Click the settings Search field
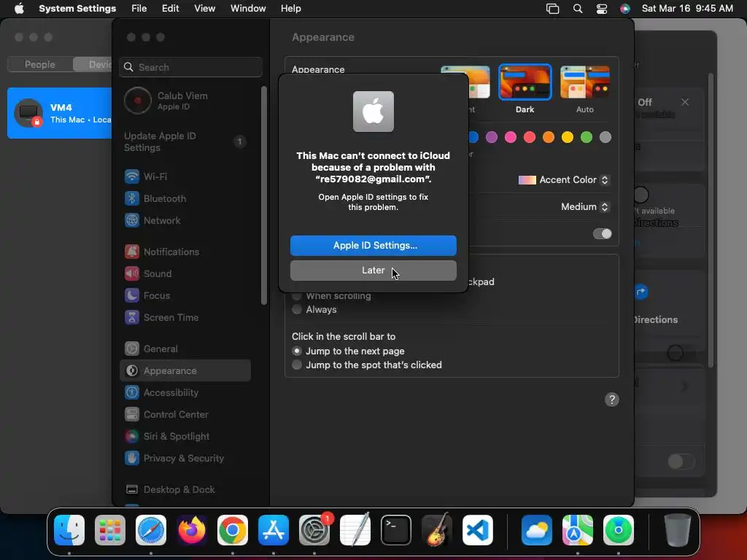The width and height of the screenshot is (747, 560). click(190, 67)
